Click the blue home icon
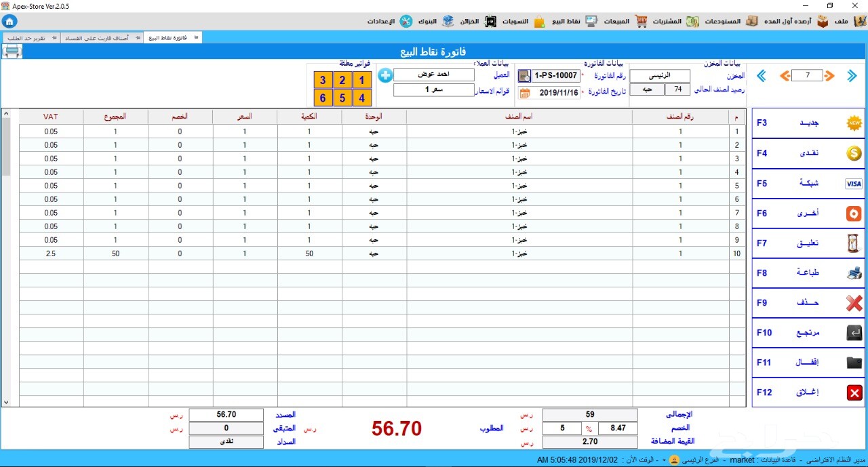 pos(9,21)
